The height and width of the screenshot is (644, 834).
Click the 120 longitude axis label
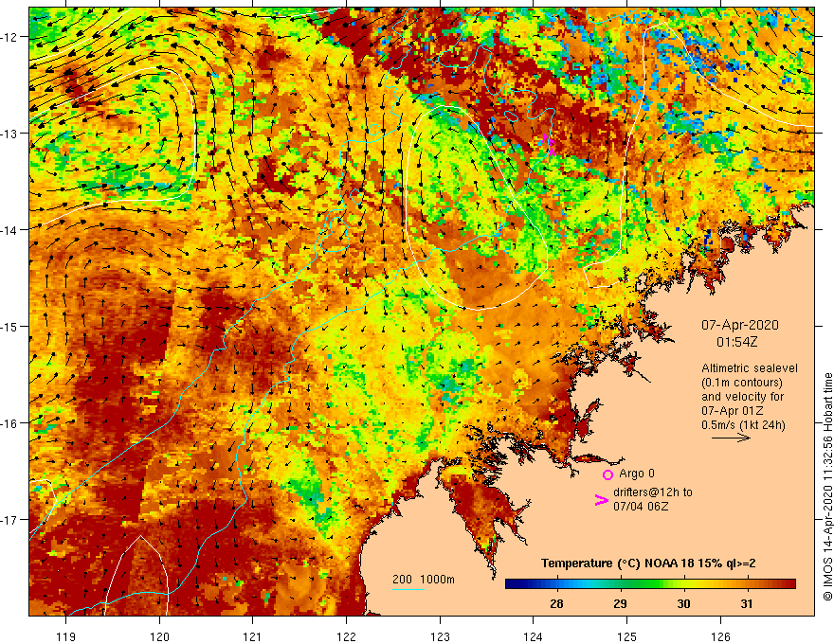coord(159,636)
